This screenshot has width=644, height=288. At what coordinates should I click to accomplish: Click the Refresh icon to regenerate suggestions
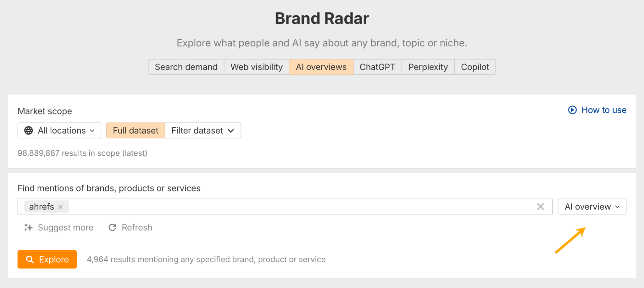(x=112, y=227)
